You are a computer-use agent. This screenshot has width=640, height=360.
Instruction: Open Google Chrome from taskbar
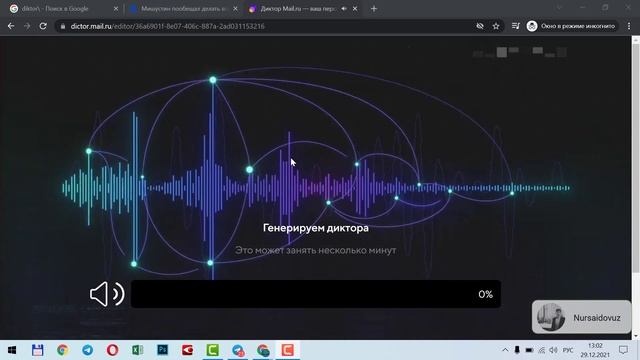tap(62, 350)
